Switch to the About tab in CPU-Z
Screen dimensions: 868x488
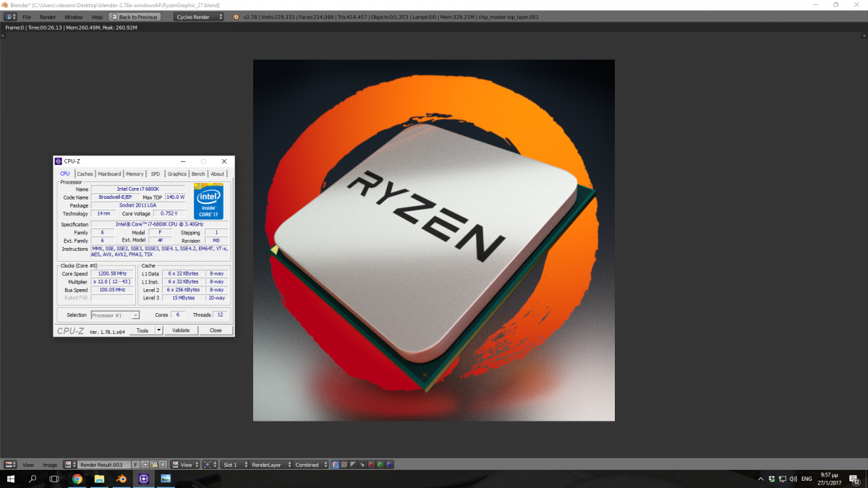click(218, 174)
